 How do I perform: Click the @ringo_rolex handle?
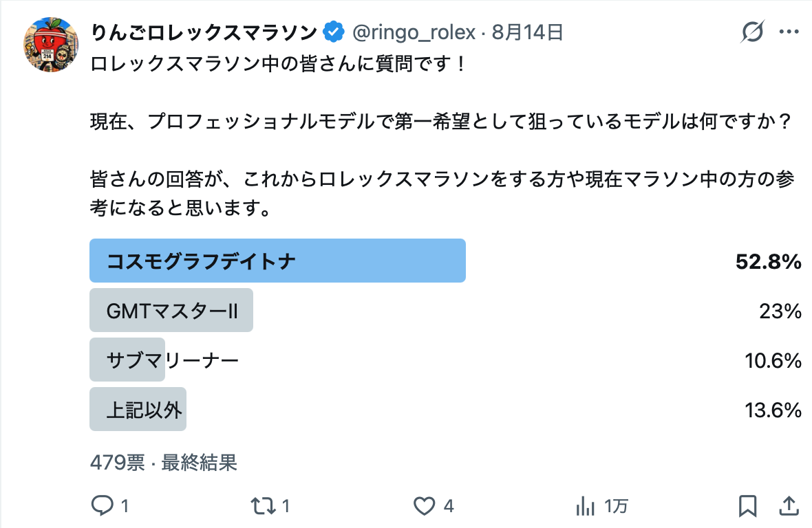click(414, 32)
